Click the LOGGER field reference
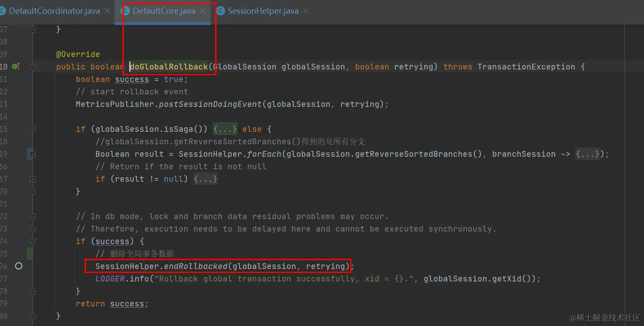This screenshot has height=326, width=644. tap(110, 279)
